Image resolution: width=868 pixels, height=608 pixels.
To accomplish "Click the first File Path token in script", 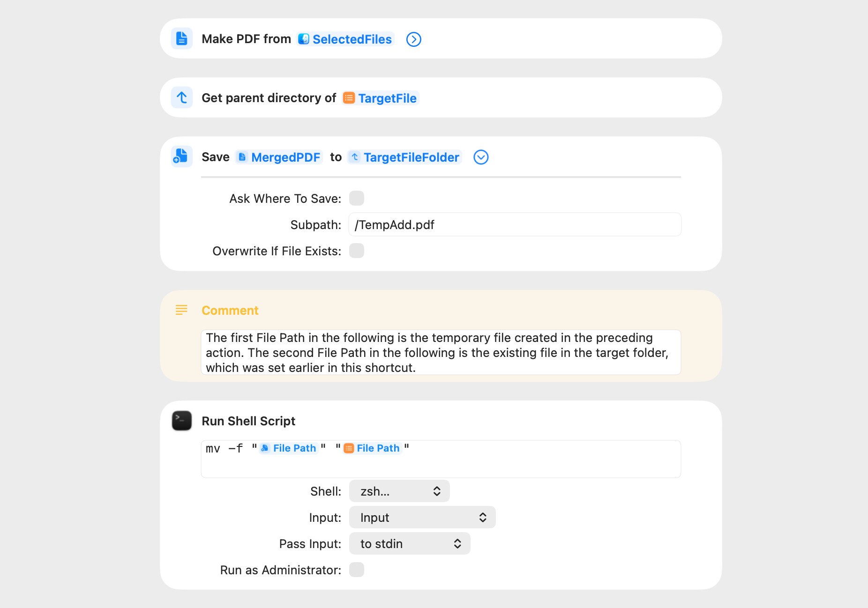I will (x=289, y=448).
